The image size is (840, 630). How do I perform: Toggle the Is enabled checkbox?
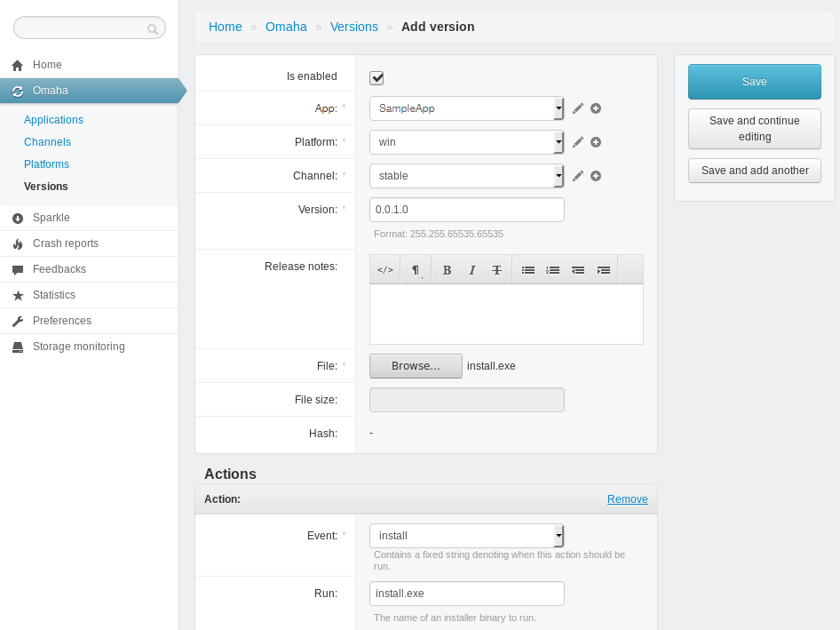point(376,77)
